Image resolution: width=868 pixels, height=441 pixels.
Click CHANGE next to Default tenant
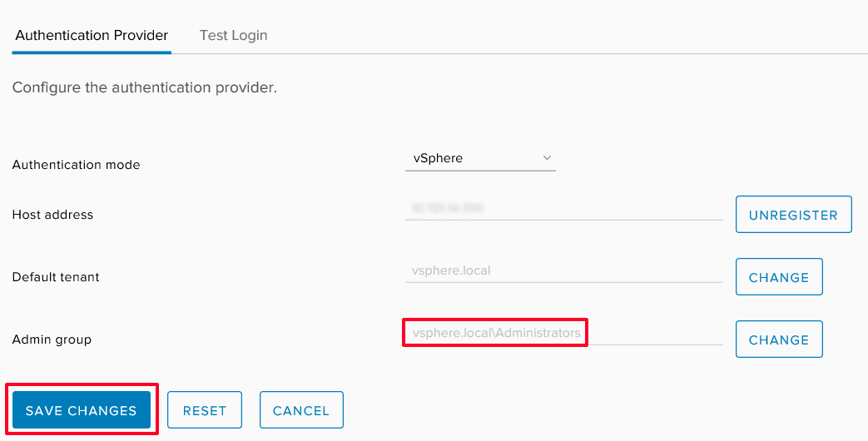click(x=779, y=276)
